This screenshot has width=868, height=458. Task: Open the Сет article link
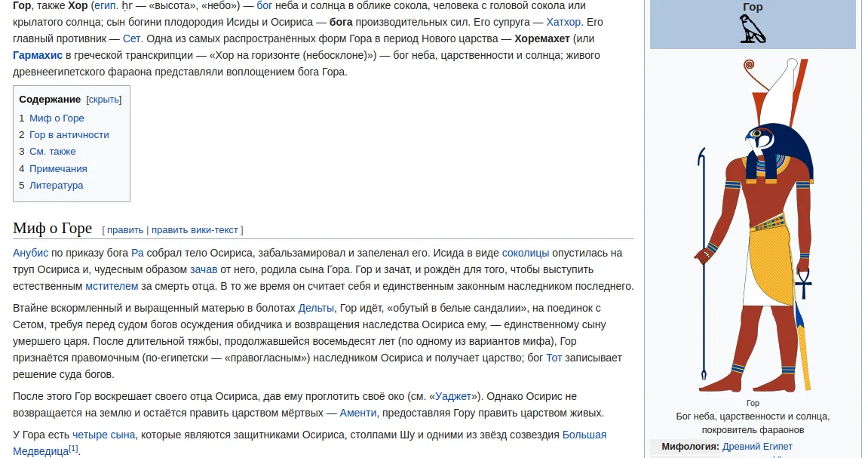coord(132,38)
